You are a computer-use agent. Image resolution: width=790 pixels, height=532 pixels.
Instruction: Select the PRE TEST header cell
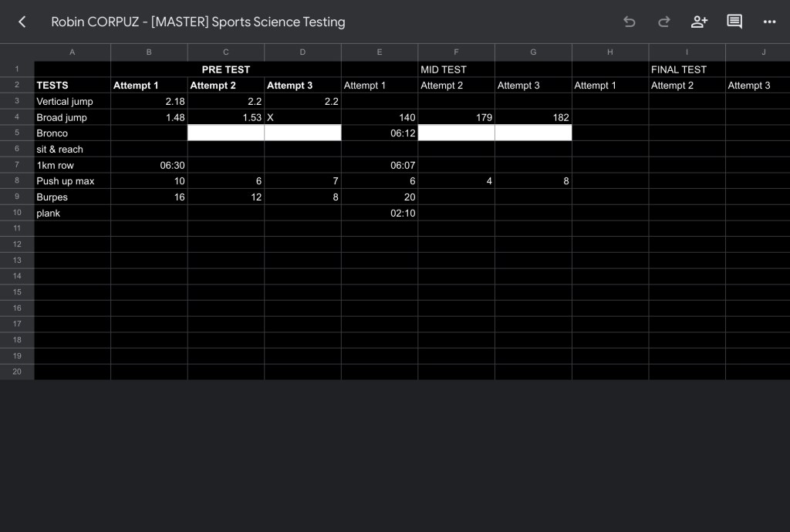pos(226,69)
